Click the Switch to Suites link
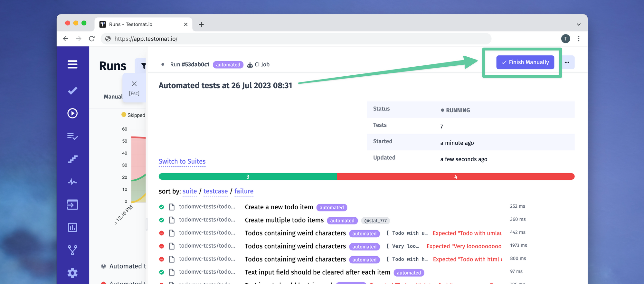 pos(182,161)
